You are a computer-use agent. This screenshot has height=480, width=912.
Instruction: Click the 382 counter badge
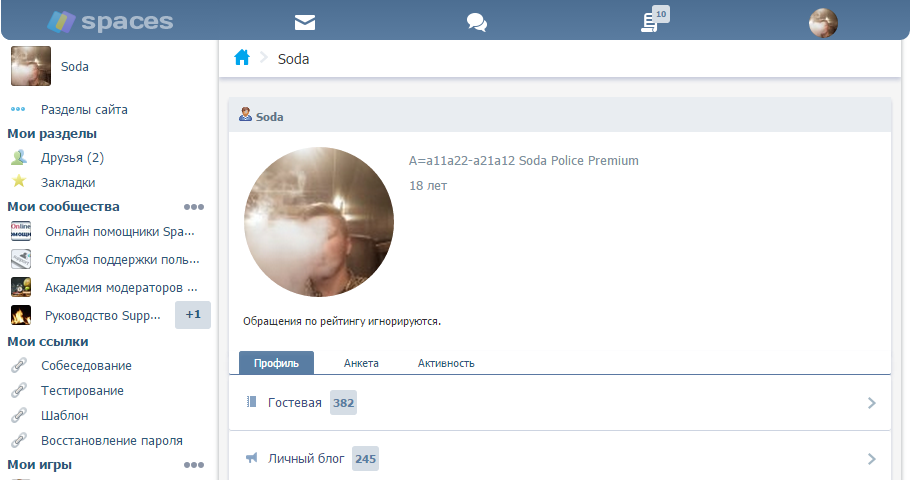click(343, 403)
